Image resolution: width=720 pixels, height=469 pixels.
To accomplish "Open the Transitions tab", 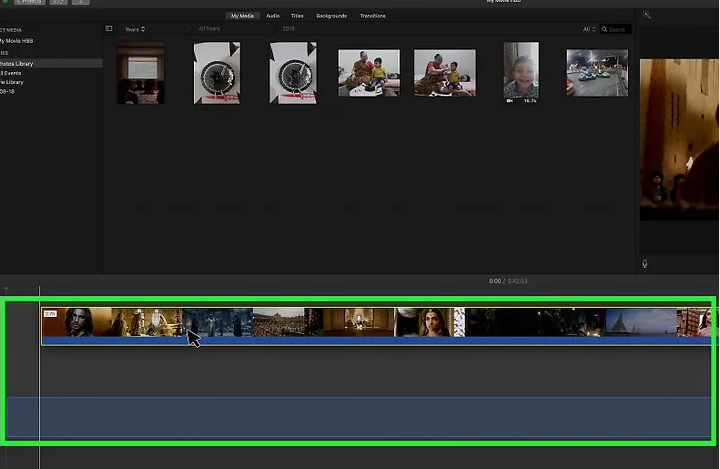I will tap(372, 16).
